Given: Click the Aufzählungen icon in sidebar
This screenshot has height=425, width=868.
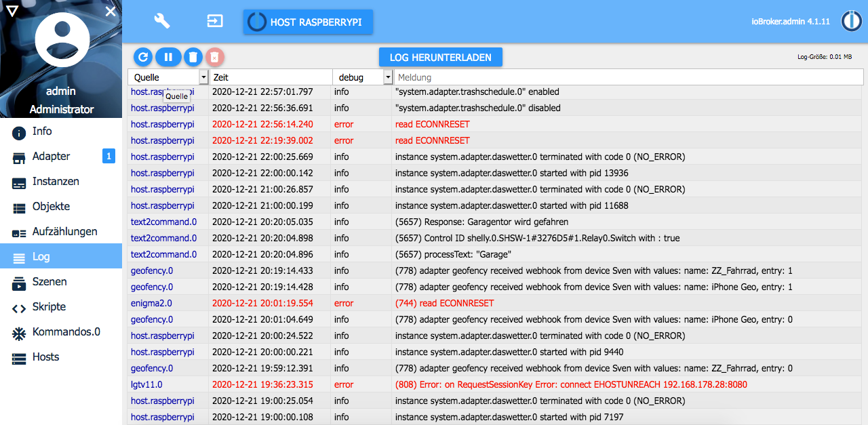Looking at the screenshot, I should click(x=20, y=233).
